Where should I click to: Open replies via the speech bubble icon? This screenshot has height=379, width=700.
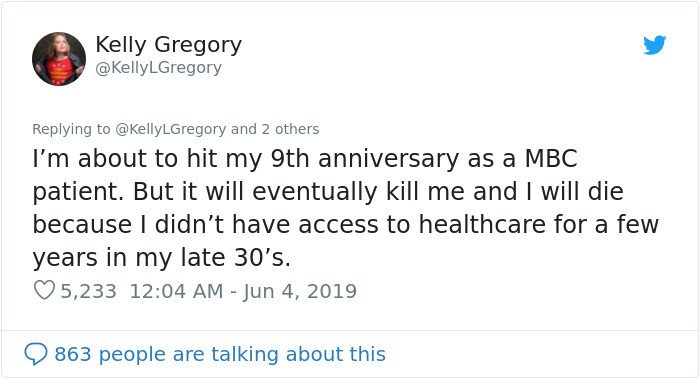click(x=36, y=354)
